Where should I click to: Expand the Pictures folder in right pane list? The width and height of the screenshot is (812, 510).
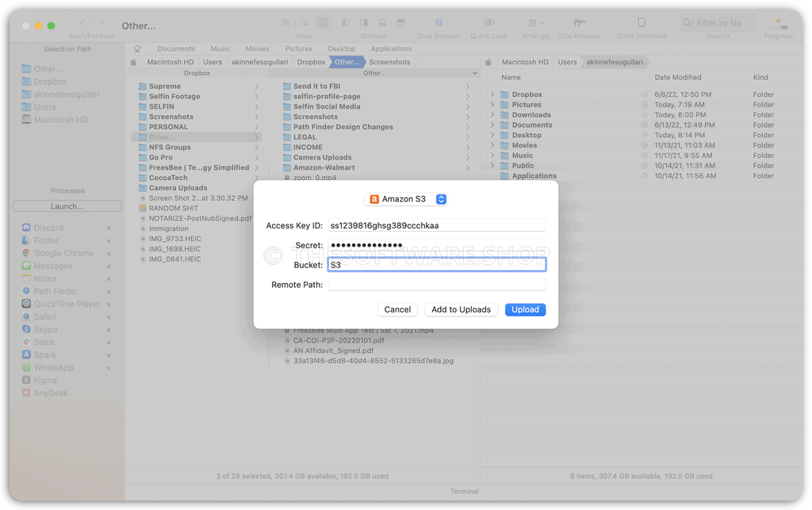(492, 105)
